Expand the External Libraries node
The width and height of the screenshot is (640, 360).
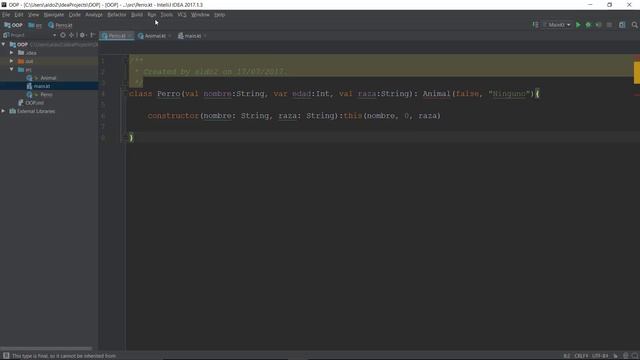[4, 111]
